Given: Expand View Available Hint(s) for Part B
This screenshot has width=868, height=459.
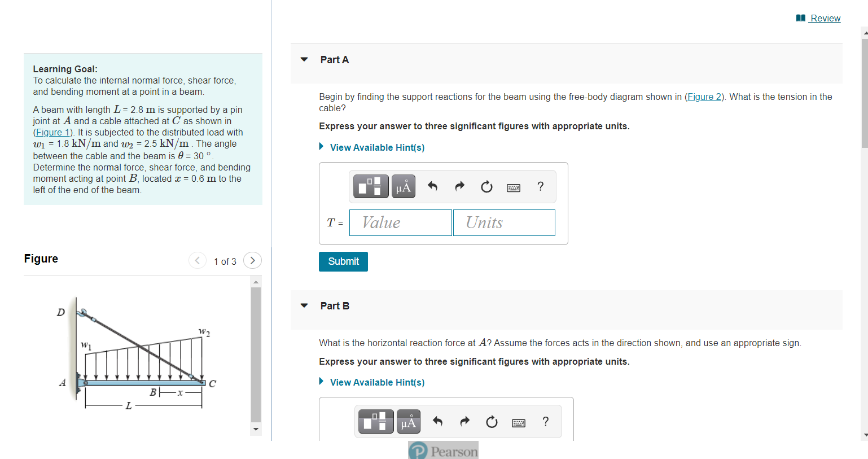Looking at the screenshot, I should coord(377,382).
